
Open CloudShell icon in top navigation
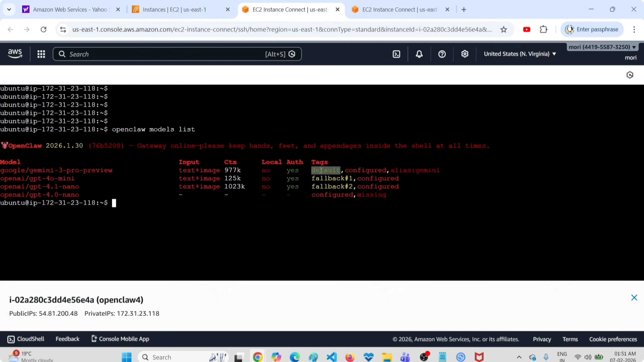(x=397, y=54)
